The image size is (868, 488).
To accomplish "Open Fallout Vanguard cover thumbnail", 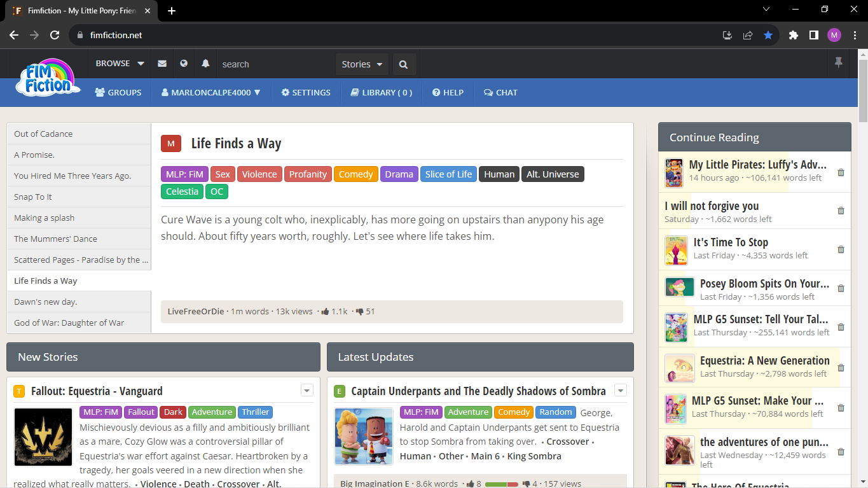I will [43, 437].
